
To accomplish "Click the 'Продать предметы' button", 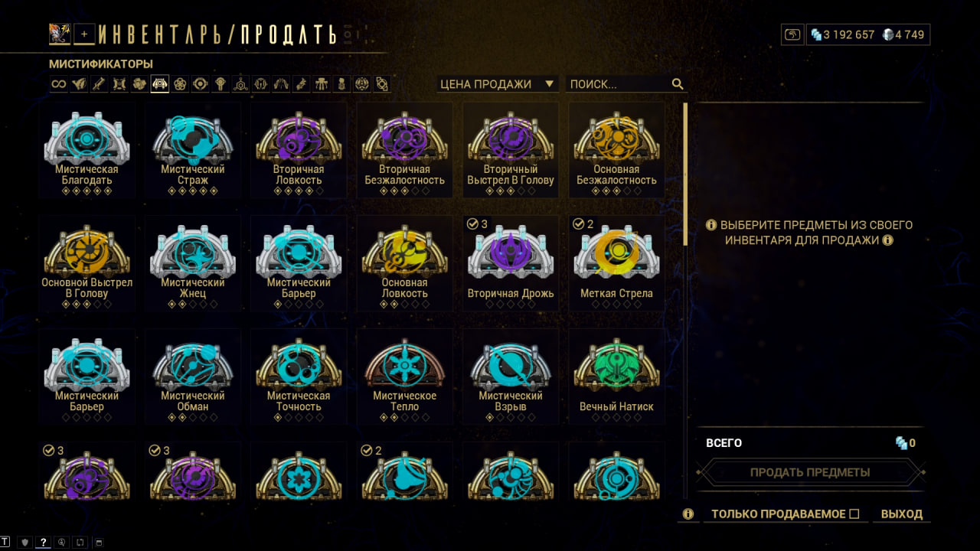I will tap(810, 472).
